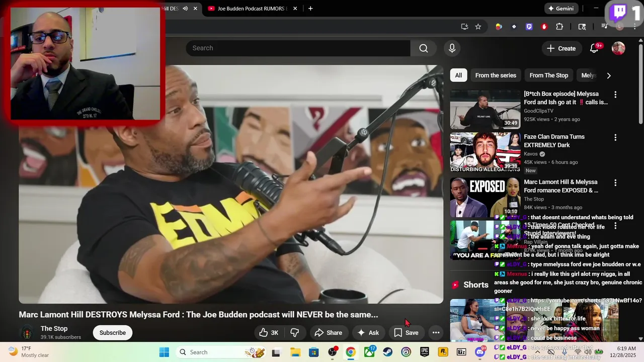Click the install app icon in address bar
This screenshot has width=644, height=362.
(x=464, y=27)
